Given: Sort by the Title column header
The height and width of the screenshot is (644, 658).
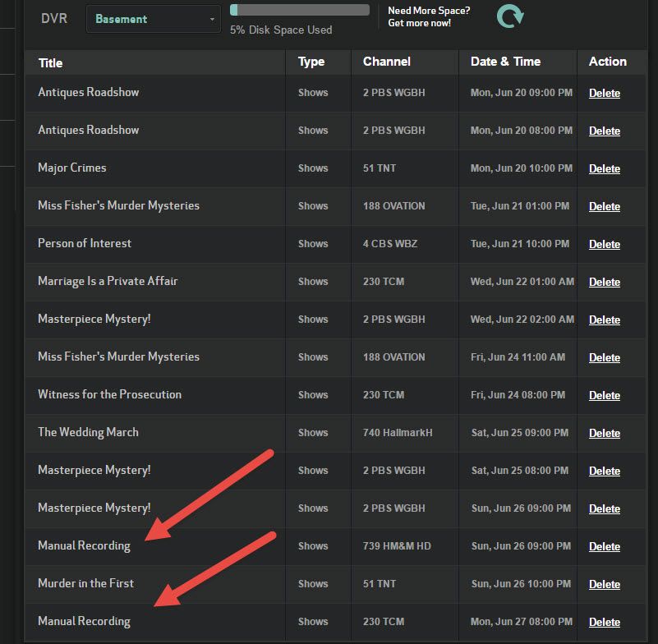Looking at the screenshot, I should tap(50, 63).
